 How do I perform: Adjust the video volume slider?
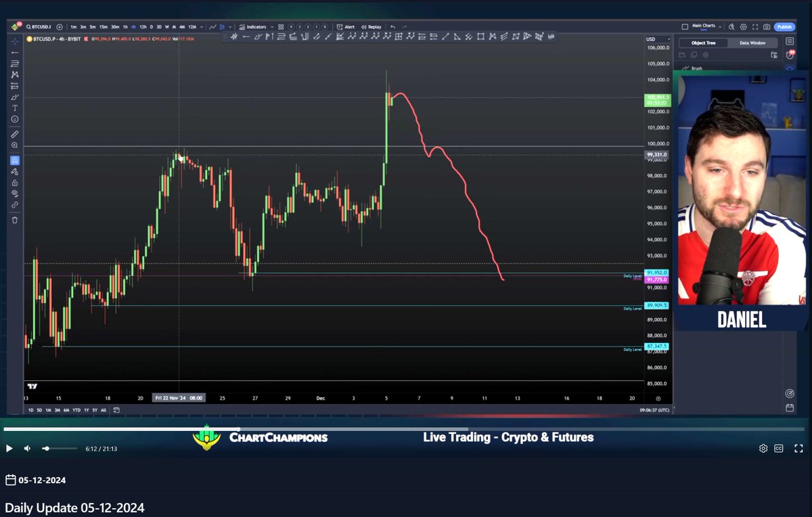click(60, 448)
